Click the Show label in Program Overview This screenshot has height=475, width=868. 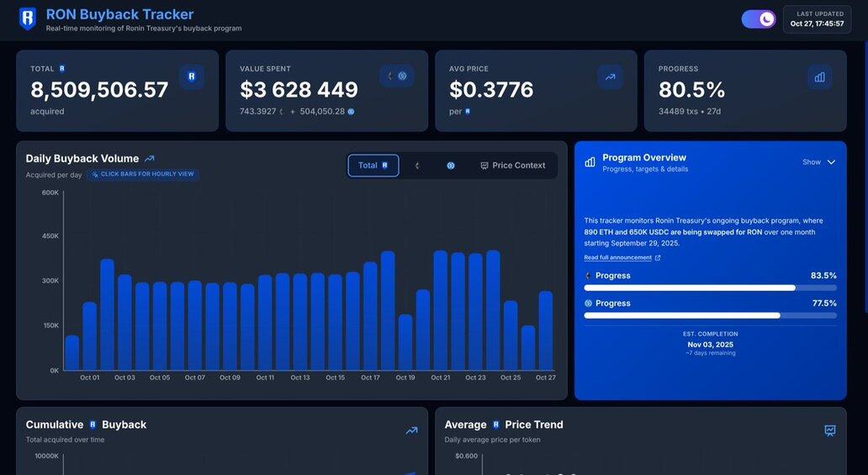click(811, 162)
